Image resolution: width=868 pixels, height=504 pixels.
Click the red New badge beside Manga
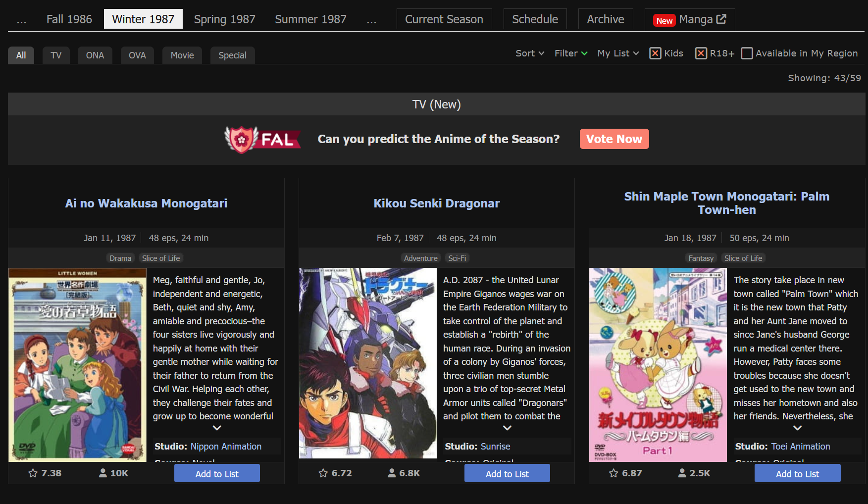click(x=664, y=20)
